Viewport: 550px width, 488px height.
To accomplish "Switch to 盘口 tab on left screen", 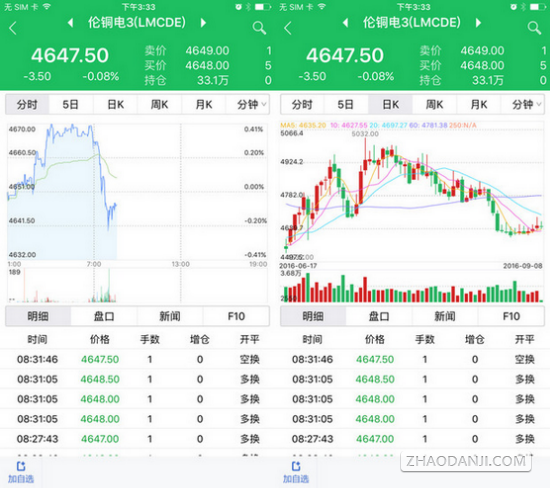I will (104, 316).
